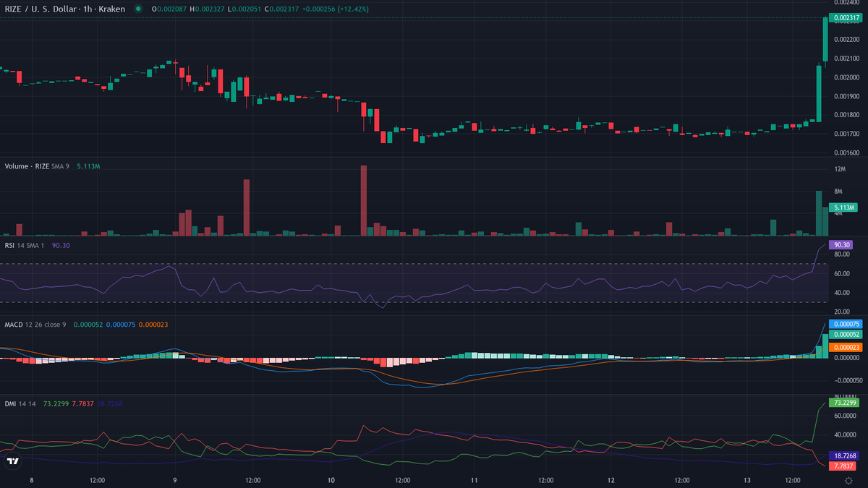Click the red 7.7837 value in the DMI legend
Image resolution: width=868 pixels, height=488 pixels.
[83, 403]
